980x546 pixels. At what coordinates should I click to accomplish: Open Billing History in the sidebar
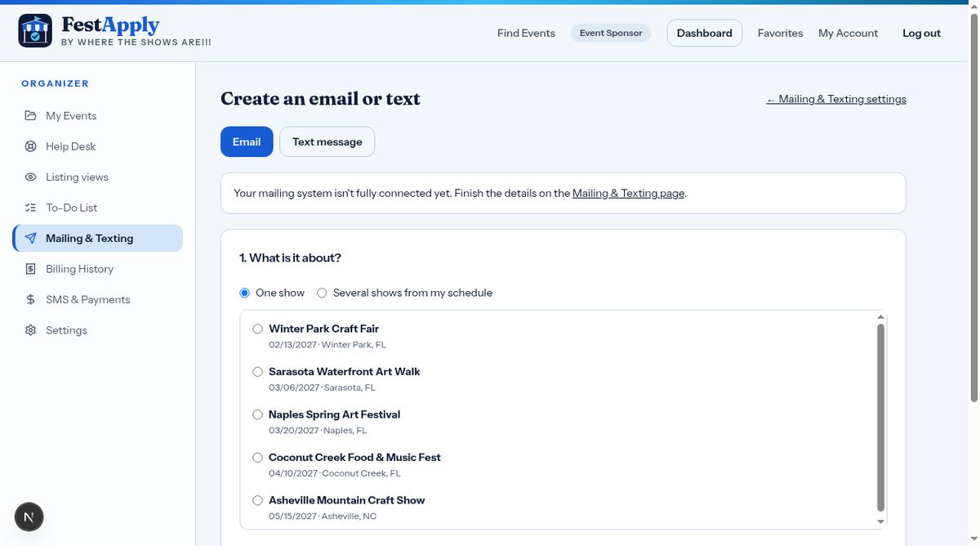97,269
